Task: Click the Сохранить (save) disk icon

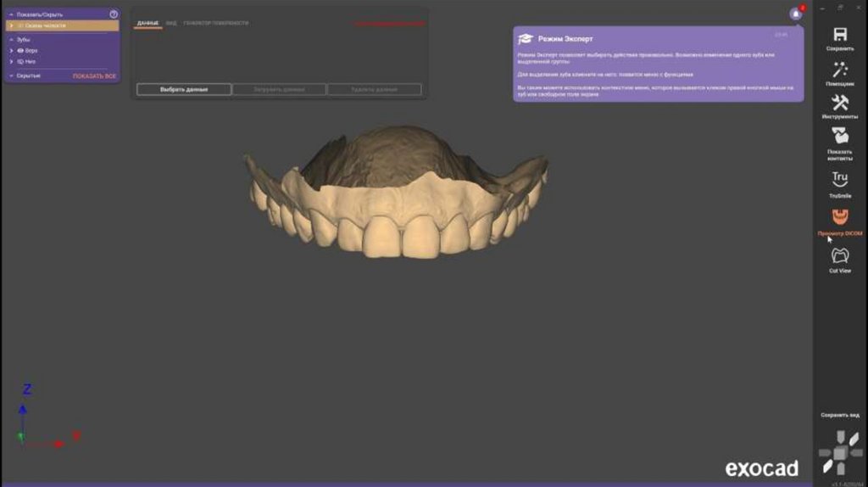Action: pos(840,34)
